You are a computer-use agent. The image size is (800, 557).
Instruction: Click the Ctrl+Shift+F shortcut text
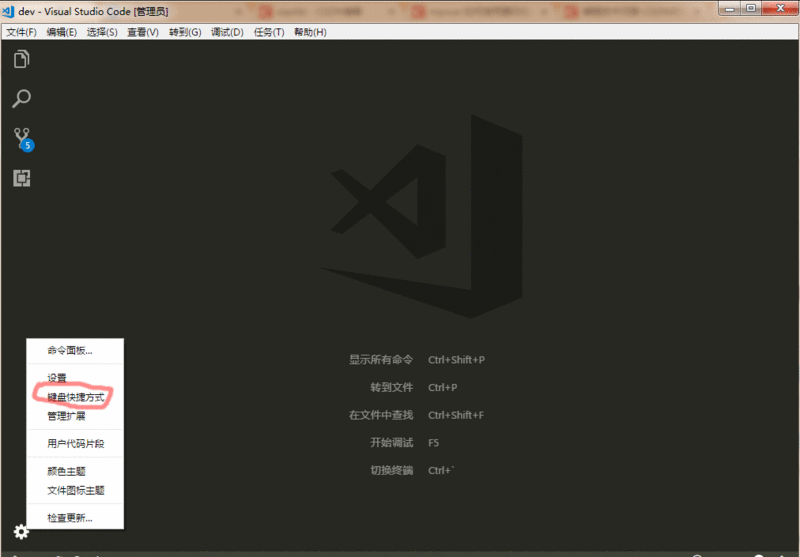click(x=456, y=415)
